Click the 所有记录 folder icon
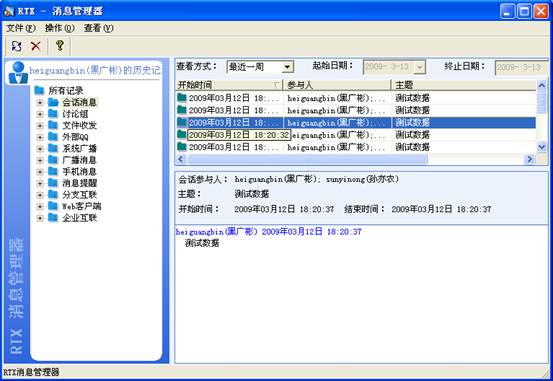 [40, 91]
